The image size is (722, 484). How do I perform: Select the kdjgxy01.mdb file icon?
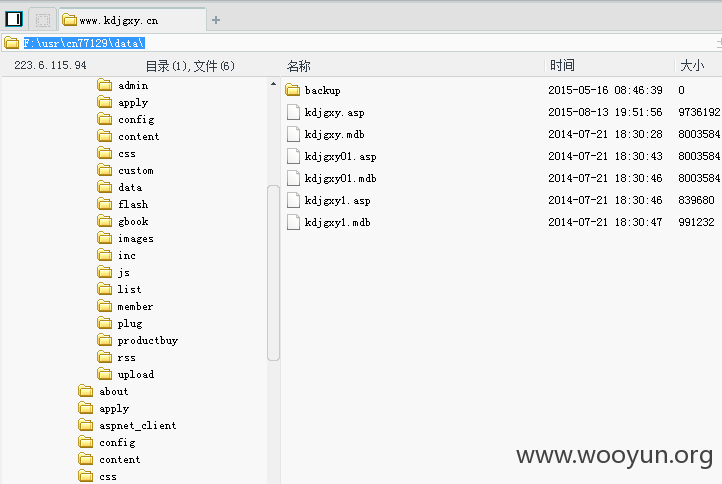coord(293,178)
